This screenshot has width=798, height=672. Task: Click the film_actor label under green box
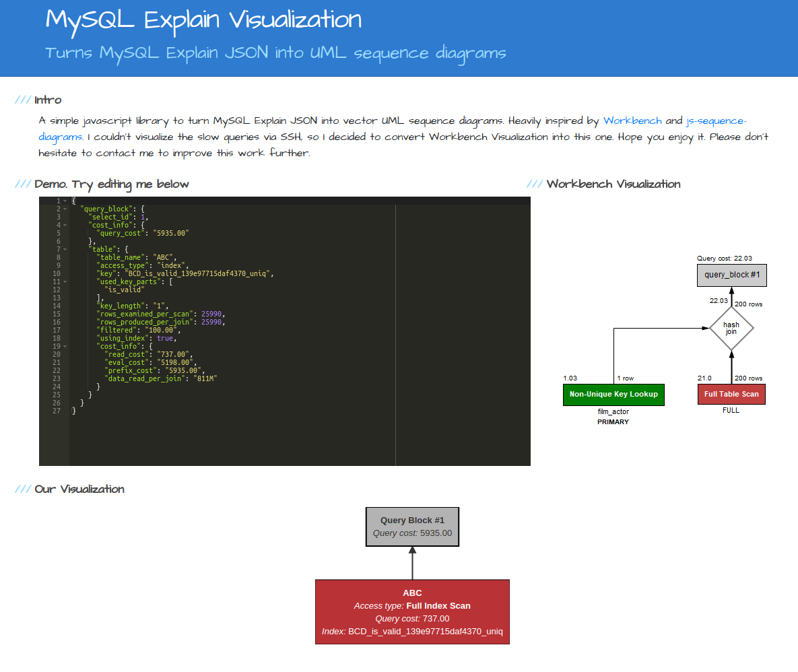(613, 411)
